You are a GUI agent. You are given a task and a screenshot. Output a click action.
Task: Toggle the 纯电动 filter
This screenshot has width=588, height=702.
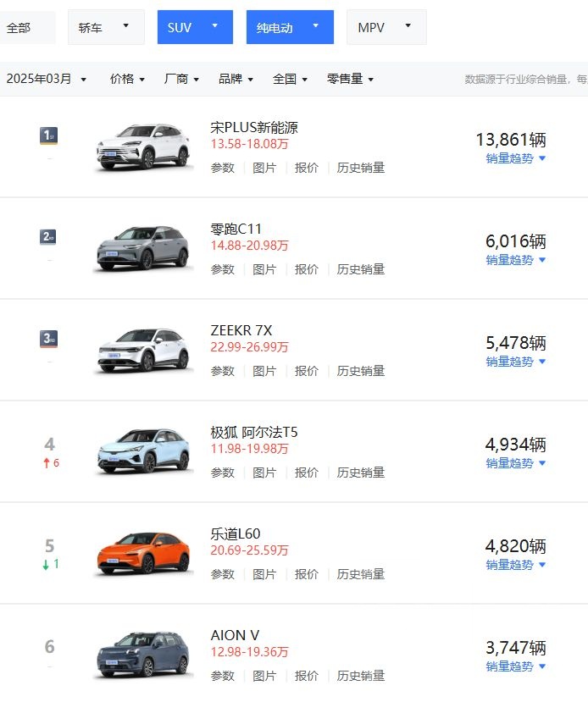tap(289, 27)
